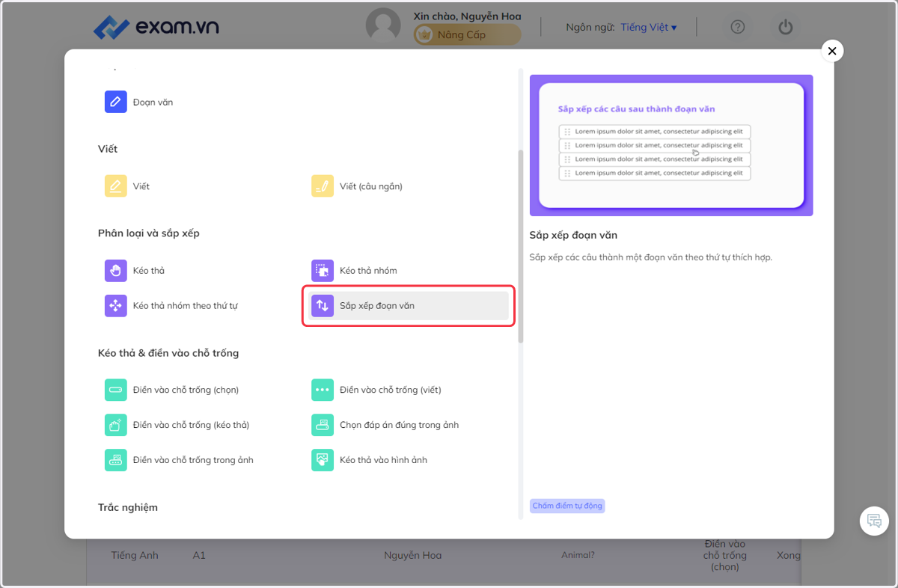
Task: Go to the exam.vn logo
Action: coord(156,28)
